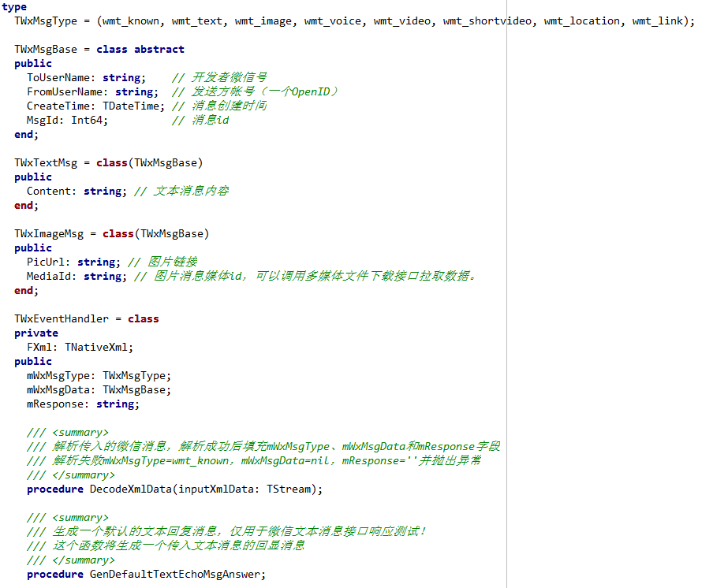
Task: Click the mWxMsgType field name
Action: pyautogui.click(x=58, y=376)
